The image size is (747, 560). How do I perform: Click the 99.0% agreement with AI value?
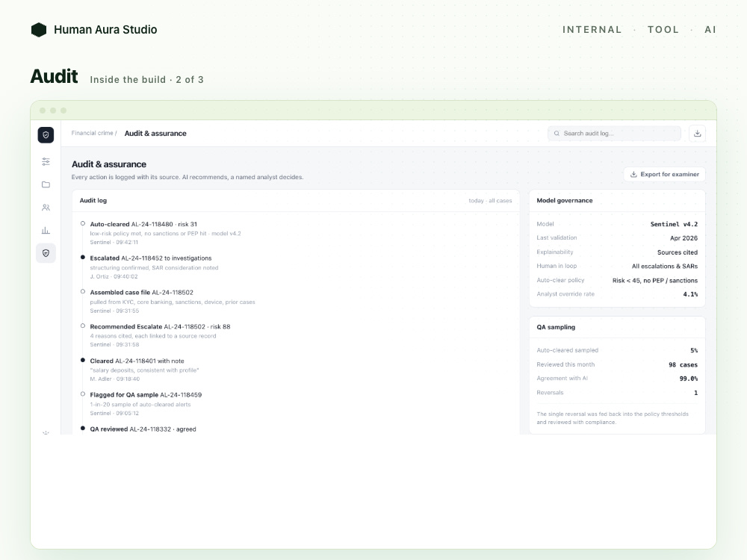[x=689, y=379]
